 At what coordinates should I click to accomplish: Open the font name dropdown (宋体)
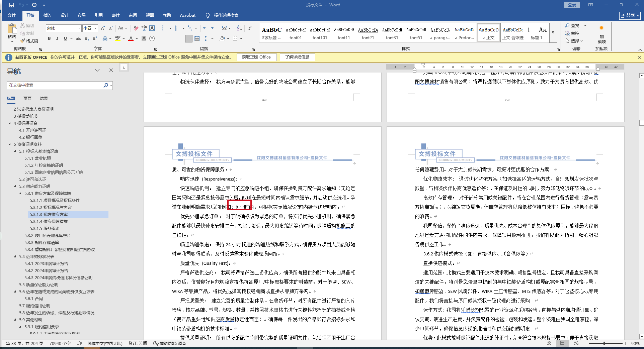pos(79,28)
